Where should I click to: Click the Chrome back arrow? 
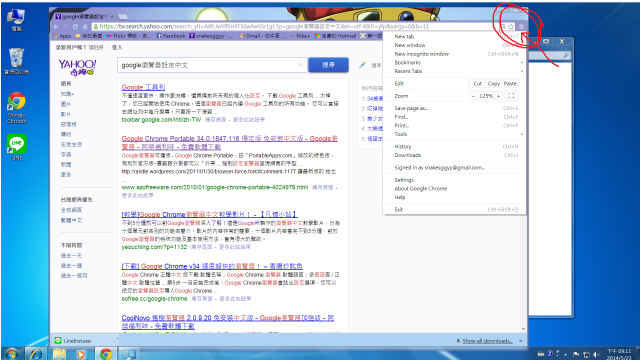click(56, 27)
